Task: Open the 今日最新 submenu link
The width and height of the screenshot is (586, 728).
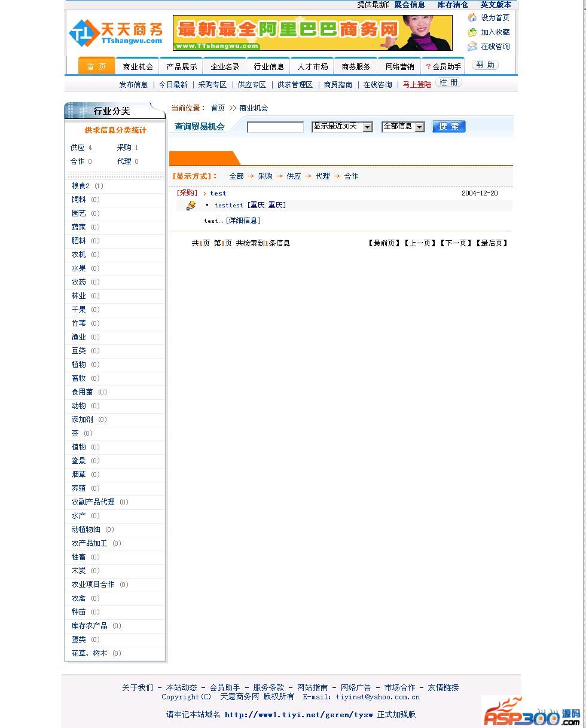Action: pyautogui.click(x=173, y=85)
